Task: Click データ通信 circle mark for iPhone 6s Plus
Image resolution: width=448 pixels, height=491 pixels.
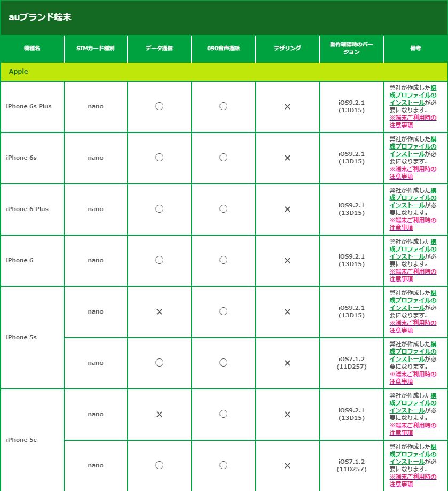Action: (x=160, y=106)
